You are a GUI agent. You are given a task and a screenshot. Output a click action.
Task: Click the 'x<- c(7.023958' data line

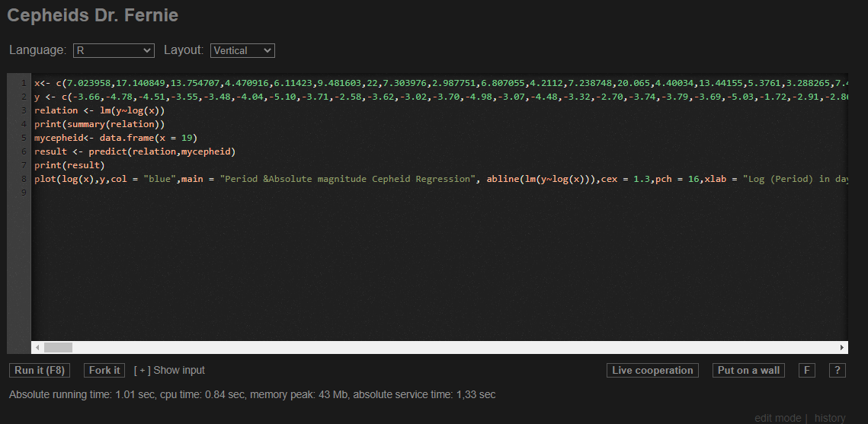(440, 83)
